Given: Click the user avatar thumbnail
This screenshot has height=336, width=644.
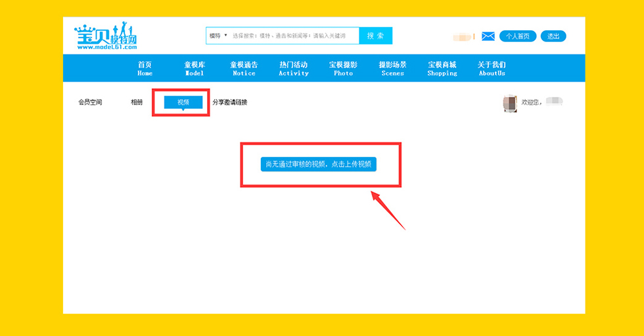Looking at the screenshot, I should pyautogui.click(x=509, y=103).
